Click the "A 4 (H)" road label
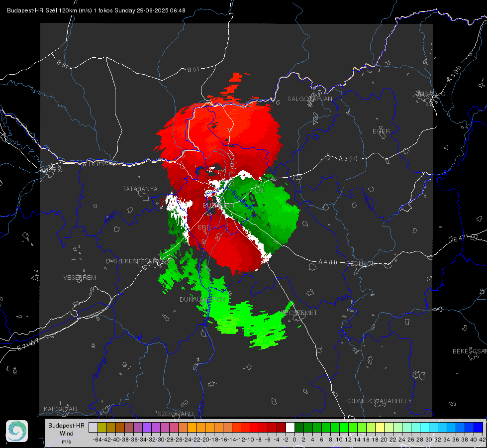Viewport: 487px width, 448px height. tap(328, 262)
